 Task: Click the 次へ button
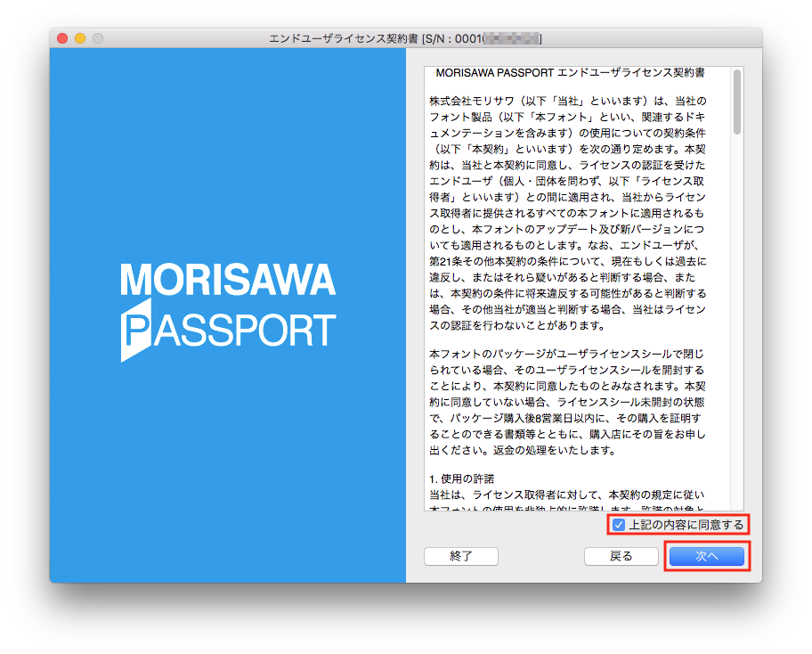tap(706, 556)
